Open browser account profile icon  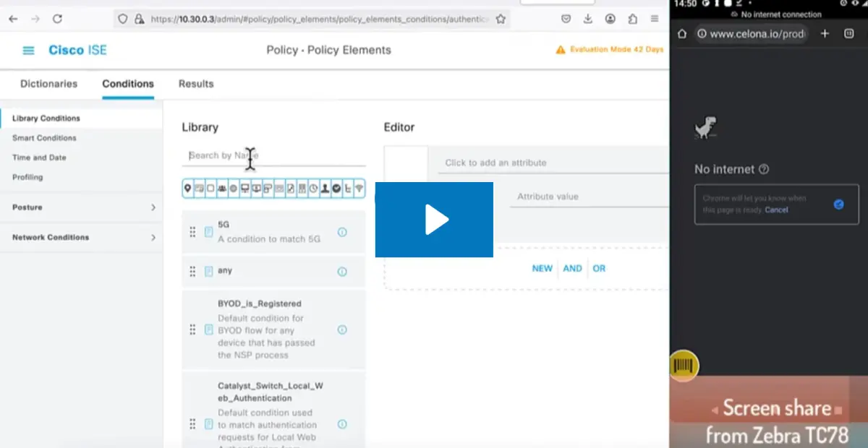coord(611,19)
